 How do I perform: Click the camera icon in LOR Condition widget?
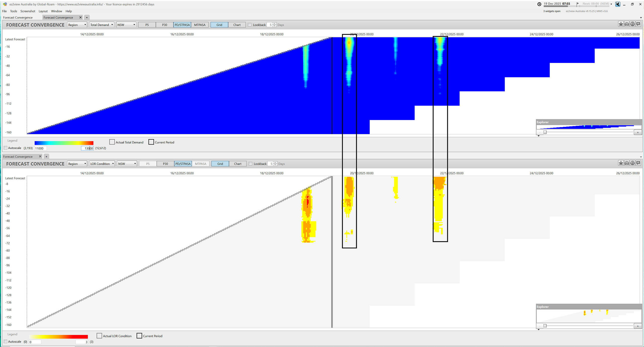[x=627, y=163]
